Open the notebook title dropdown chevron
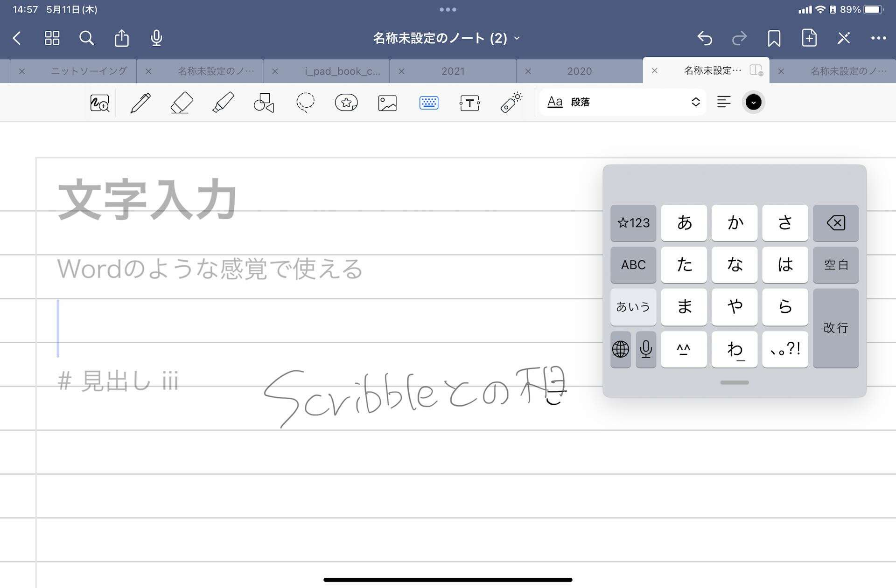Image resolution: width=896 pixels, height=588 pixels. click(x=517, y=38)
